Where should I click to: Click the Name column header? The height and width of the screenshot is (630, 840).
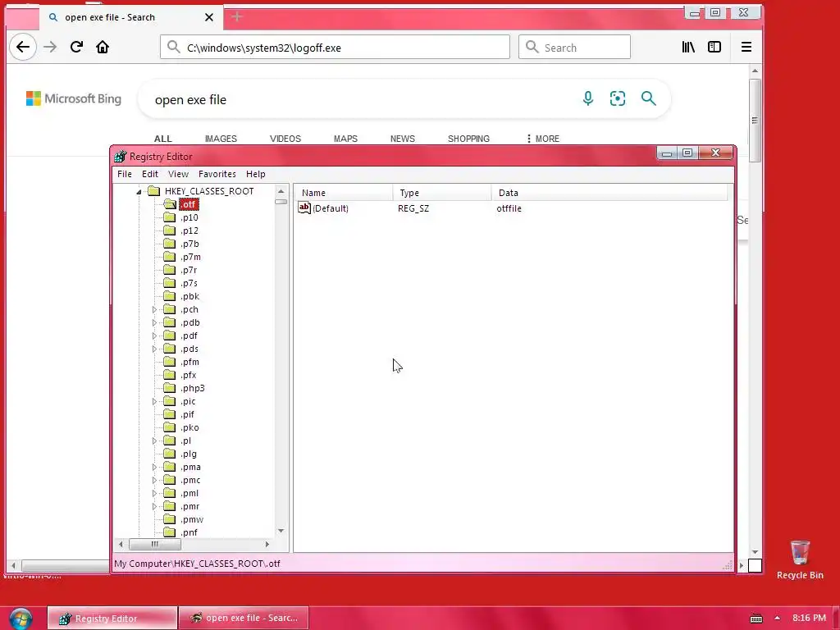[x=344, y=192]
